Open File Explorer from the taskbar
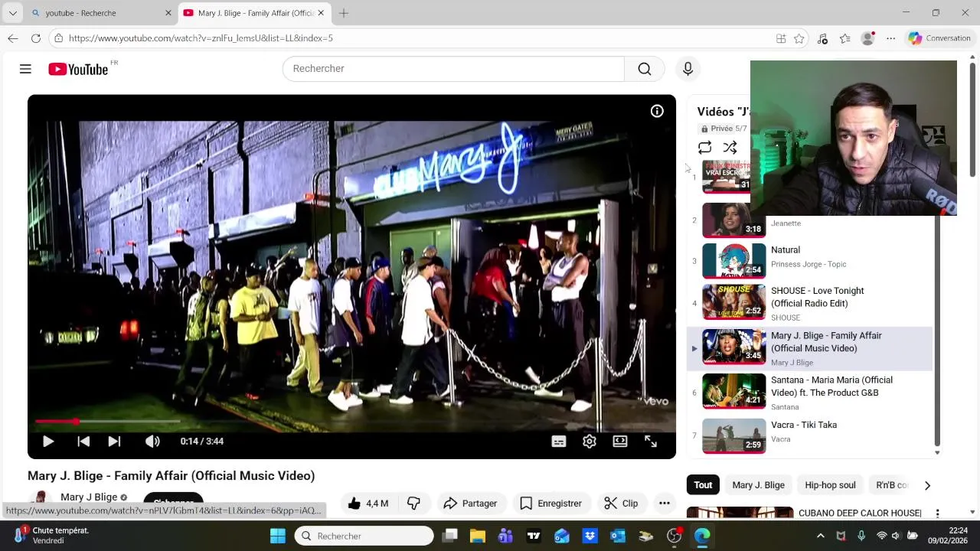Image resolution: width=980 pixels, height=551 pixels. click(478, 536)
